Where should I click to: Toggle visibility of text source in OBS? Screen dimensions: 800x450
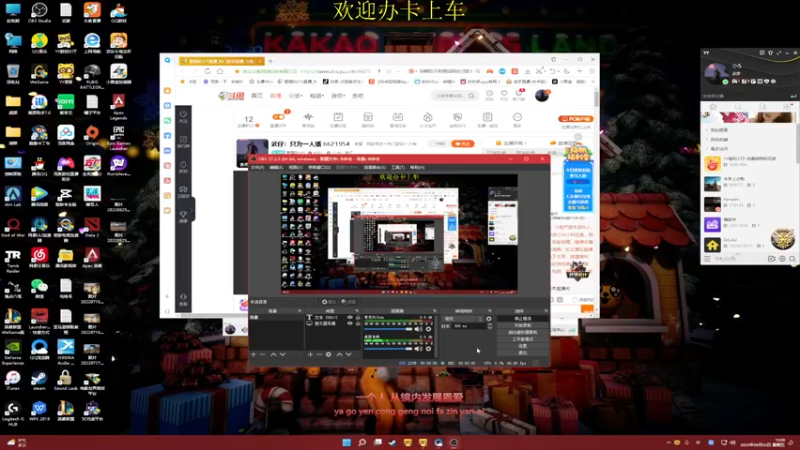tap(349, 317)
